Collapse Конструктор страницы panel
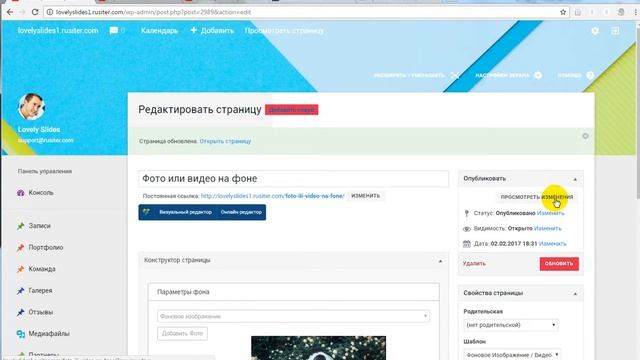The image size is (640, 360). point(440,261)
